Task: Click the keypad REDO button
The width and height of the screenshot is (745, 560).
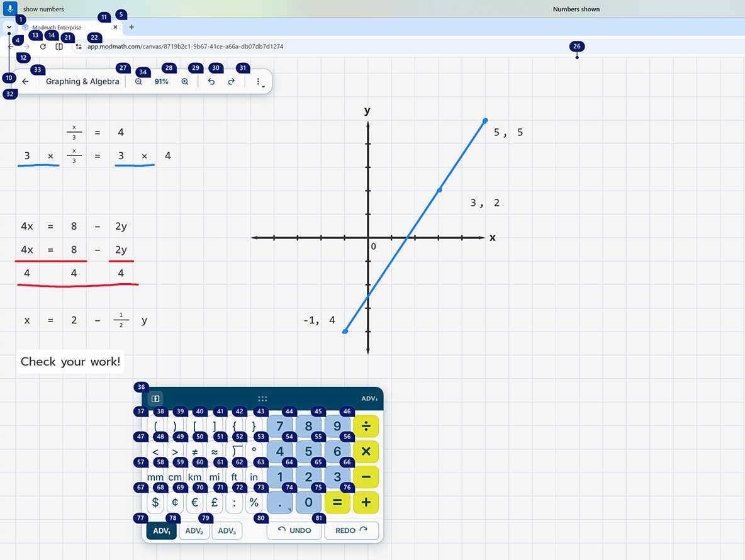Action: pos(352,530)
